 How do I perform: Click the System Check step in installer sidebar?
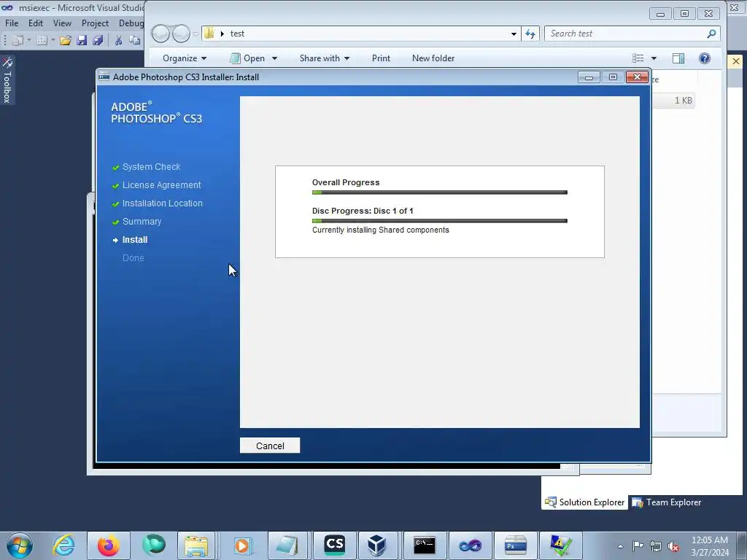[x=151, y=167]
